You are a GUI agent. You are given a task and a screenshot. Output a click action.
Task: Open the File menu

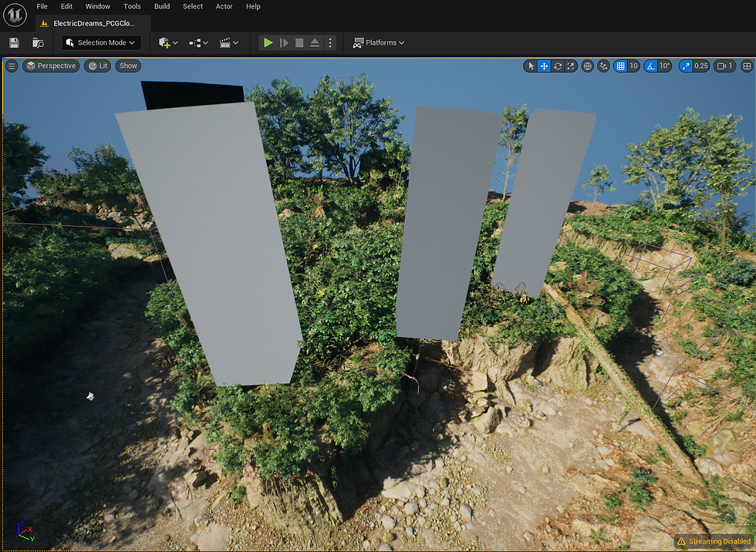point(42,6)
